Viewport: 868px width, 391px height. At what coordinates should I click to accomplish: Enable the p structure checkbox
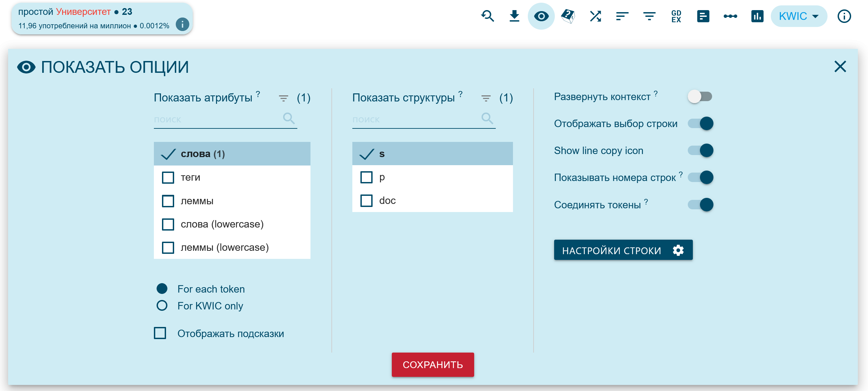(366, 177)
